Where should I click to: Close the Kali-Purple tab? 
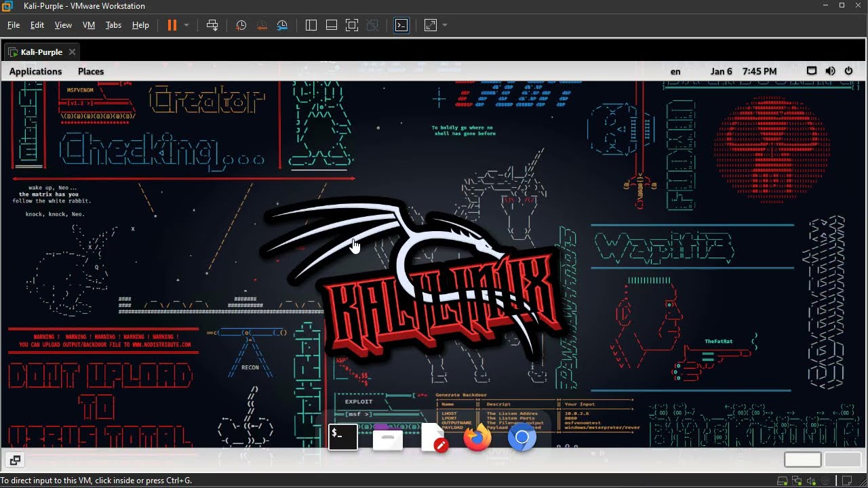72,52
